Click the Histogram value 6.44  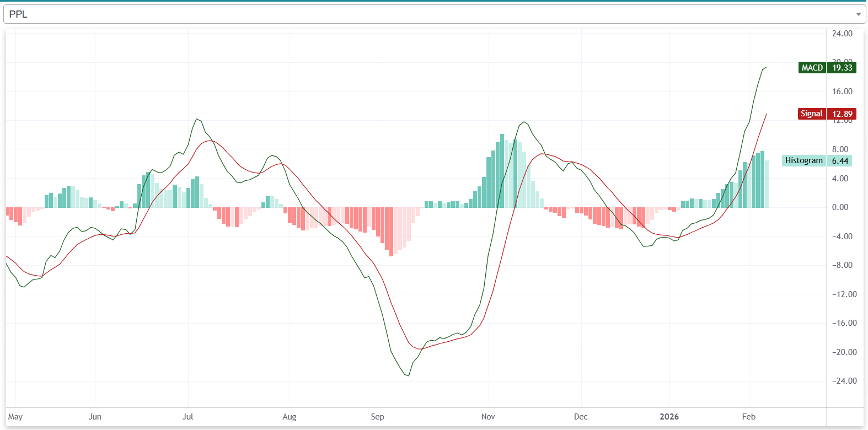840,161
